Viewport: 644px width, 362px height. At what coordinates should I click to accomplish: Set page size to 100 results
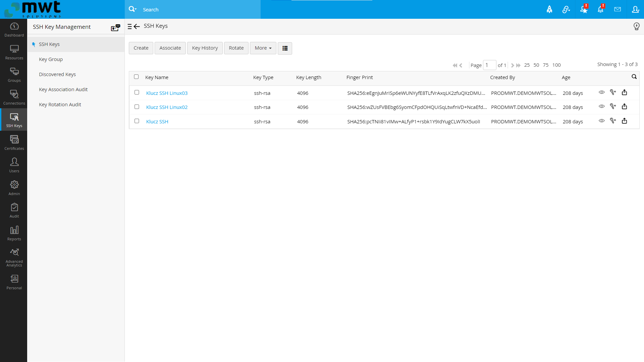(x=556, y=65)
